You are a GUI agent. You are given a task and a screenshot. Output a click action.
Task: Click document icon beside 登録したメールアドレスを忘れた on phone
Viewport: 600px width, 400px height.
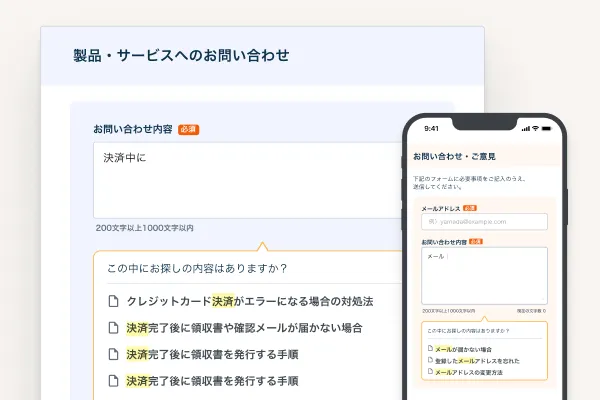(x=430, y=360)
